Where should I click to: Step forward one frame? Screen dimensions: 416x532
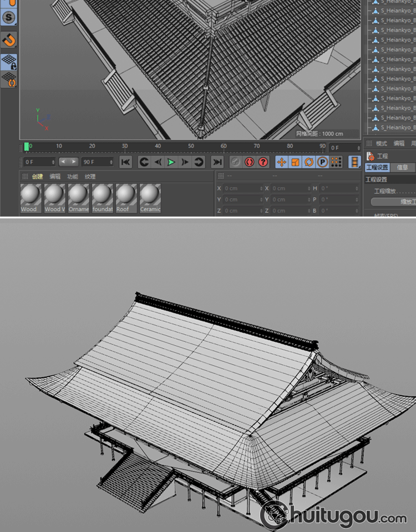tap(184, 162)
